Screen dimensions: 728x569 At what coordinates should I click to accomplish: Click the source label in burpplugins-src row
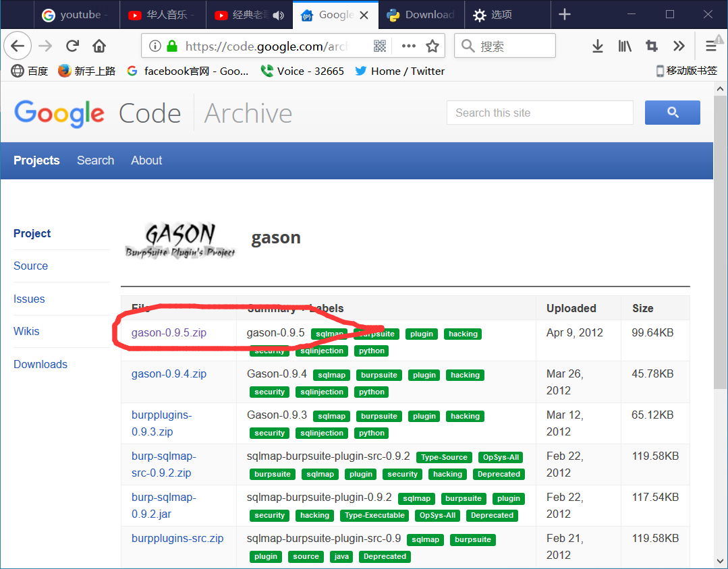point(306,556)
